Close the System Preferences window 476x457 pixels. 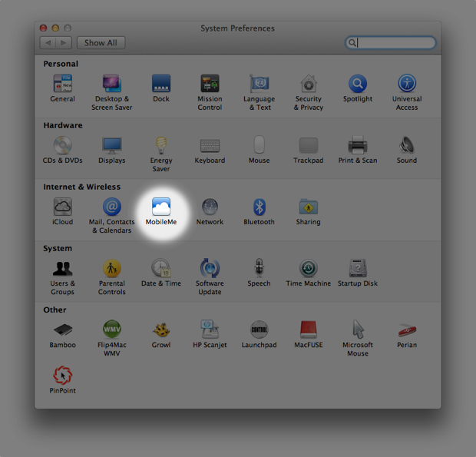44,28
